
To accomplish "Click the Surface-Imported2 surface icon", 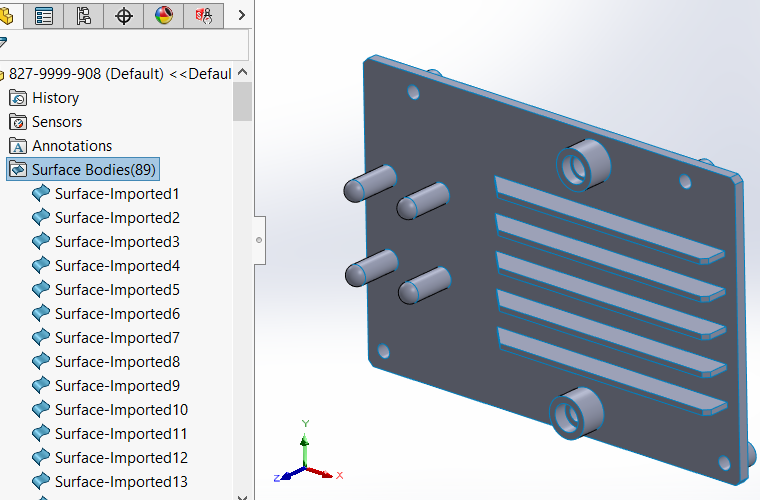I will (41, 217).
